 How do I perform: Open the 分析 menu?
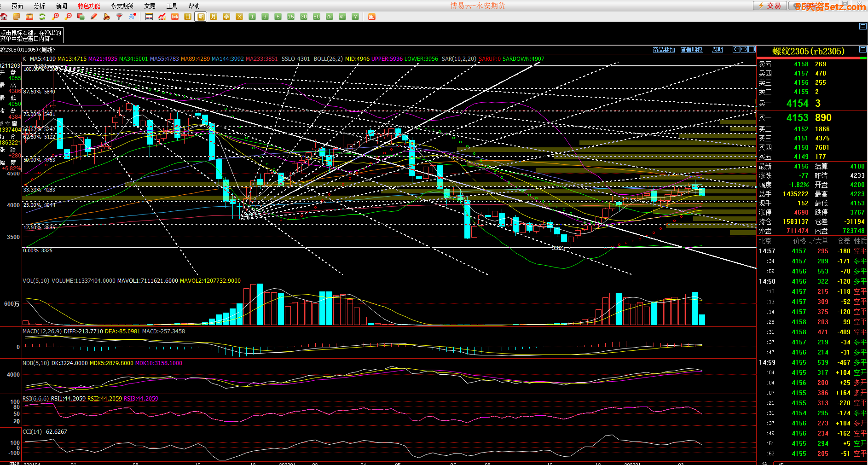point(40,6)
